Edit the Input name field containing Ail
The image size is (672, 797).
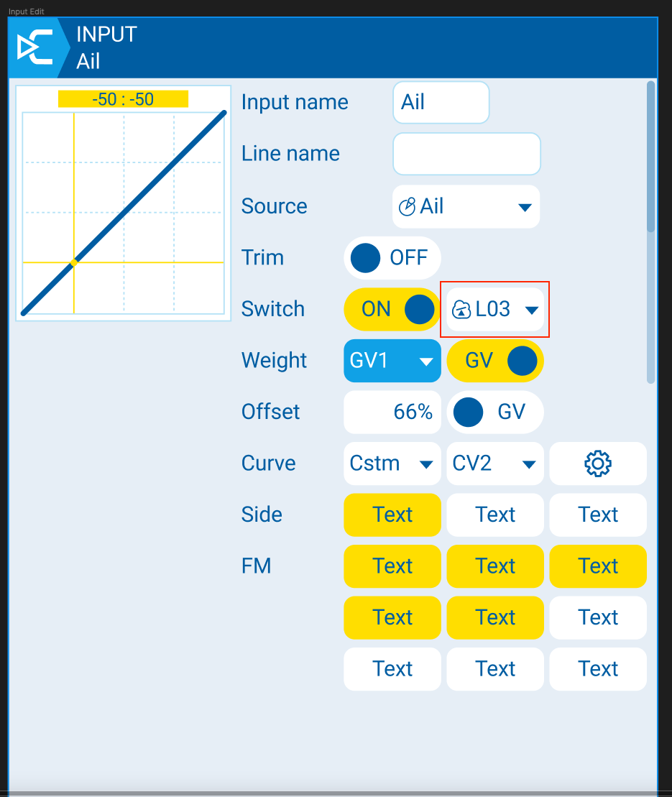point(441,102)
